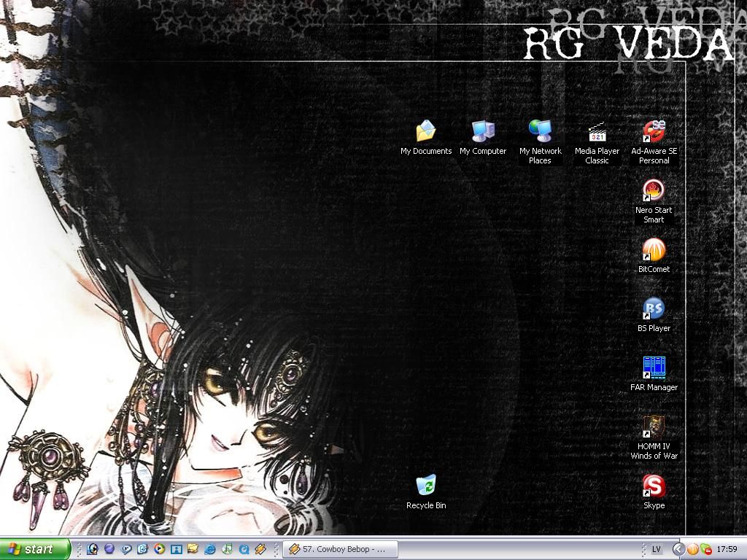
Task: Click the BS Player desktop shortcut
Action: 654,315
